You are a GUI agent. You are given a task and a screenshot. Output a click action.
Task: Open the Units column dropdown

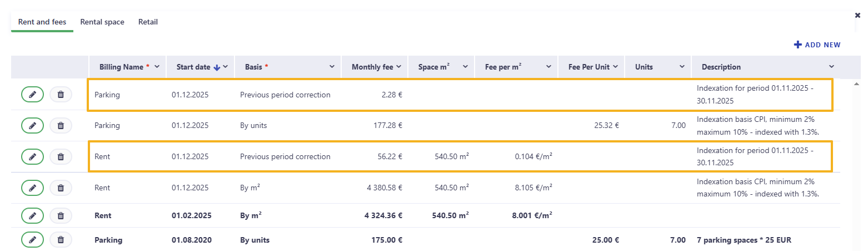[x=682, y=67]
